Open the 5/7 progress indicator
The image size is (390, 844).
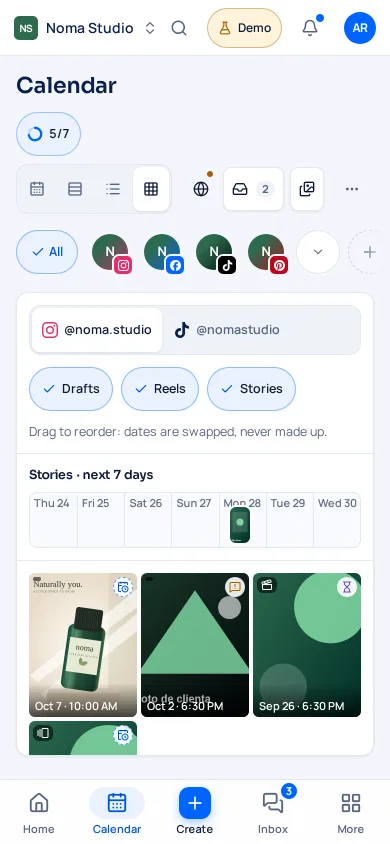click(48, 134)
